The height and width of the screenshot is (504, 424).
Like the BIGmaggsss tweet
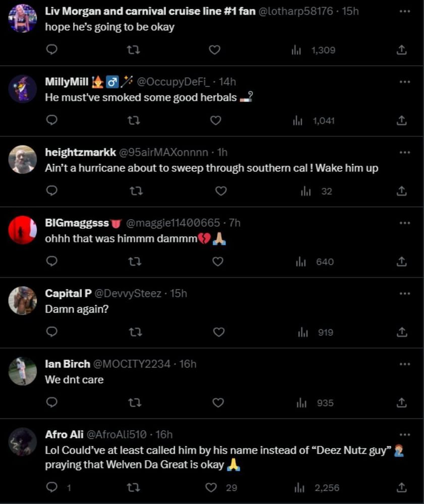tap(218, 262)
